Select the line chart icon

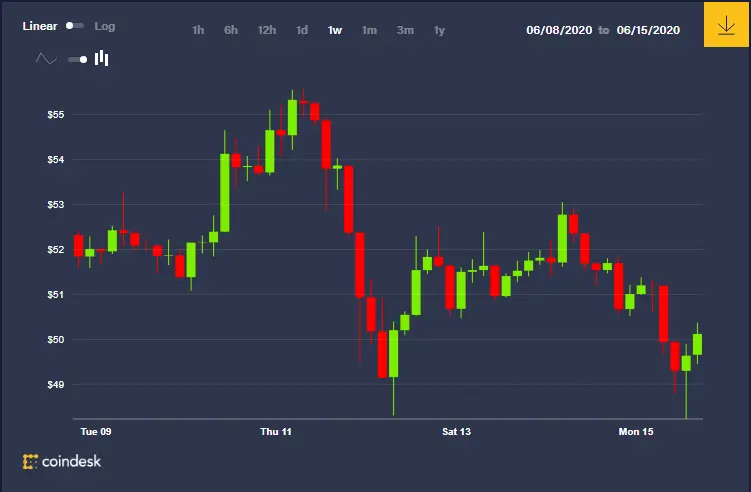[x=46, y=59]
